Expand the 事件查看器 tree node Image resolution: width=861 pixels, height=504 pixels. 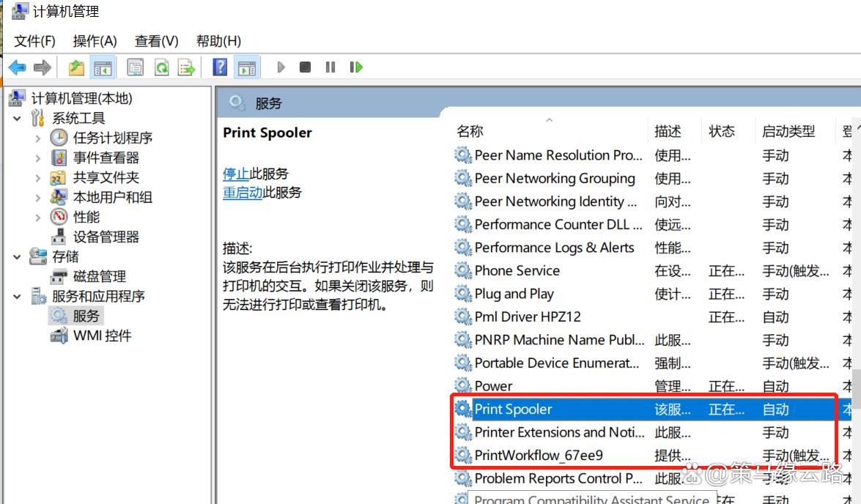click(38, 158)
